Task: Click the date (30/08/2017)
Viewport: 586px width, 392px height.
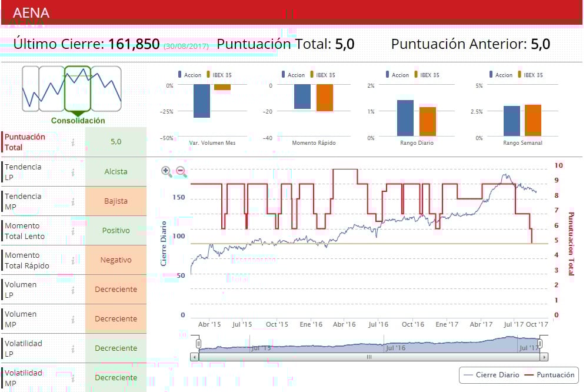Action: pyautogui.click(x=186, y=46)
